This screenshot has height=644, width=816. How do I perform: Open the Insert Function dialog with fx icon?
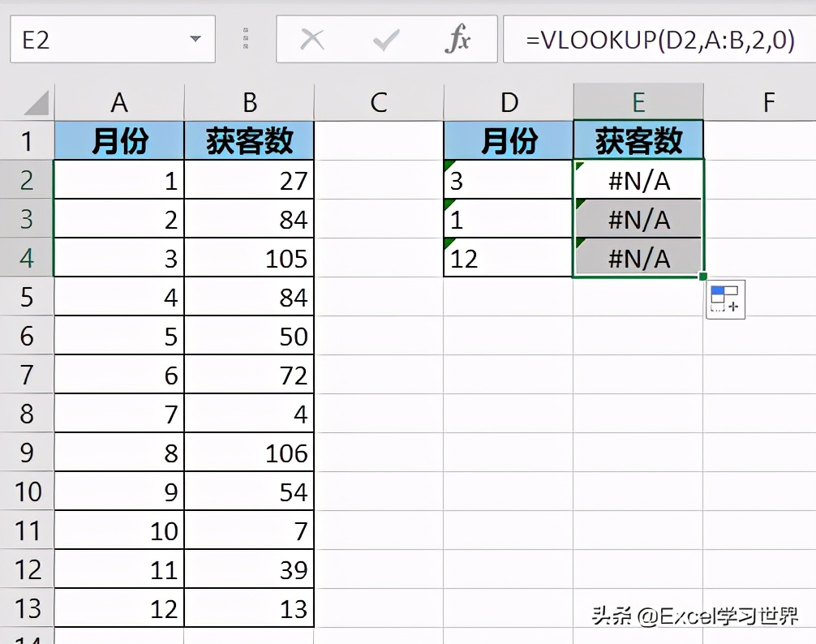[457, 39]
